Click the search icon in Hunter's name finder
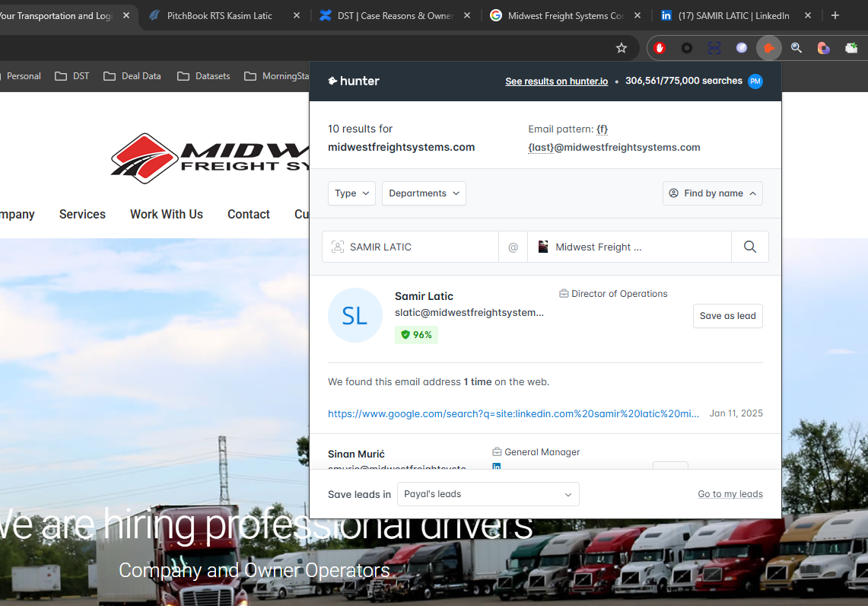The image size is (868, 606). [749, 247]
